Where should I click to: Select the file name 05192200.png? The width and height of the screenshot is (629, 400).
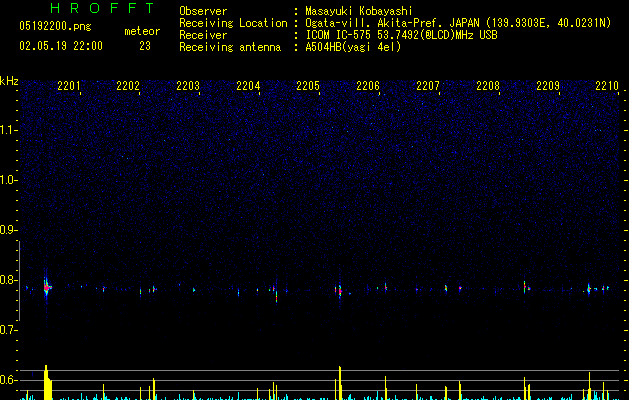pyautogui.click(x=55, y=27)
